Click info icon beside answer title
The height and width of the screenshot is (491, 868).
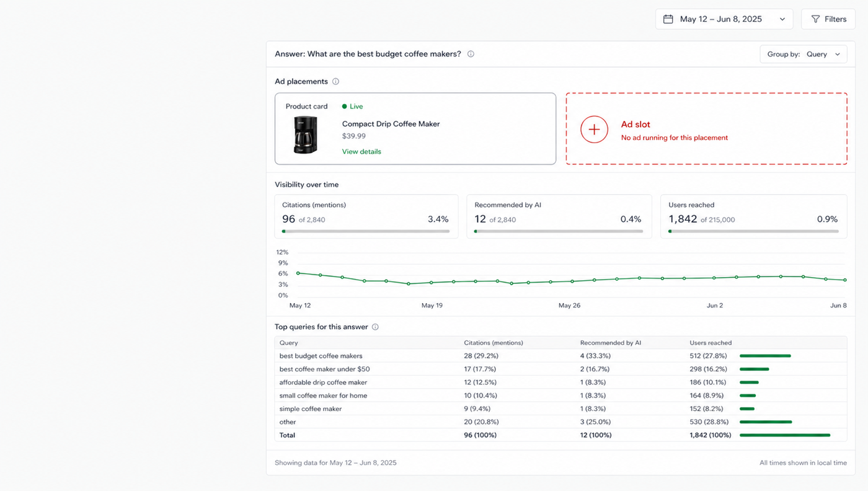[x=471, y=54]
